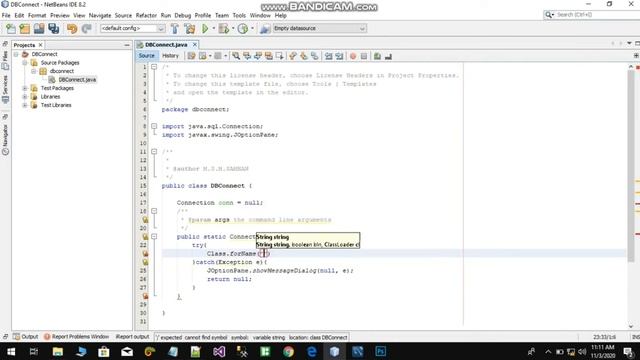The image size is (640, 360).
Task: Click the Clean and Build Project icon
Action: tap(189, 28)
